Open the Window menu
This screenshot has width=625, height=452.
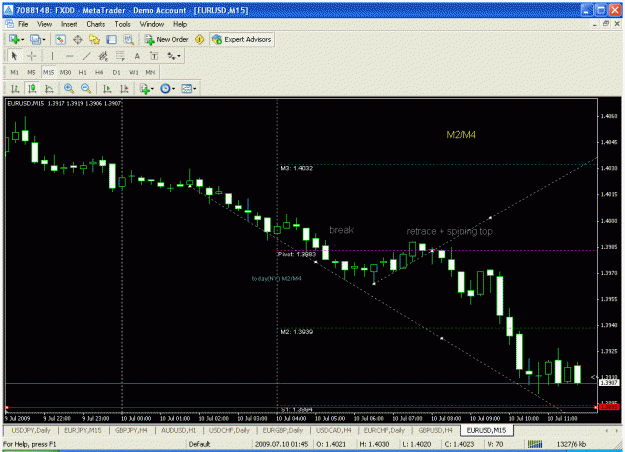tap(151, 24)
